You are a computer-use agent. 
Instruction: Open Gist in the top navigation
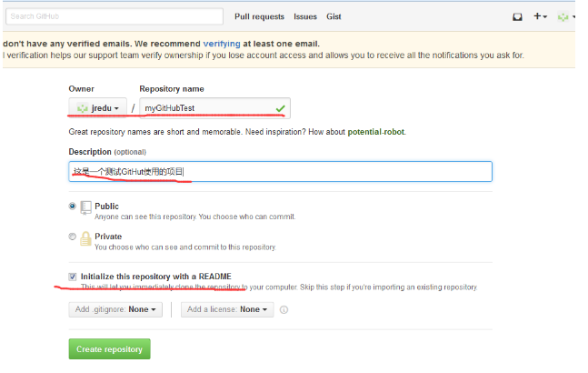point(334,17)
